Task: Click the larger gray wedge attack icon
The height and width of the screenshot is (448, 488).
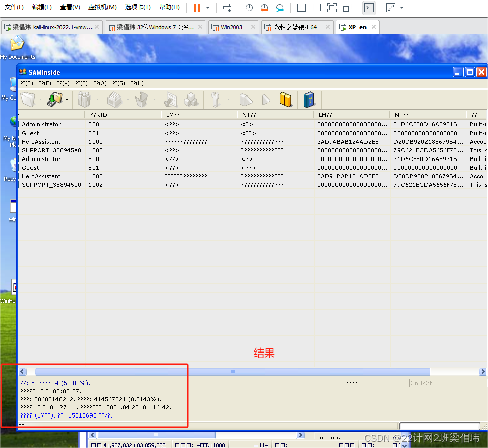Action: click(246, 100)
